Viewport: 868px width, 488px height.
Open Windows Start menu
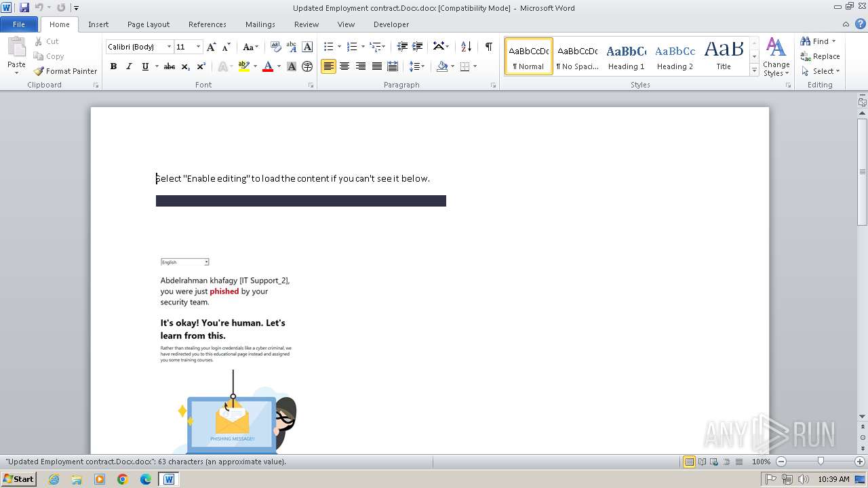18,479
